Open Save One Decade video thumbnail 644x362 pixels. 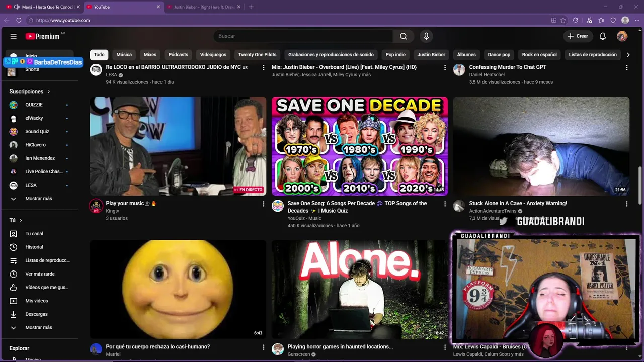[360, 146]
